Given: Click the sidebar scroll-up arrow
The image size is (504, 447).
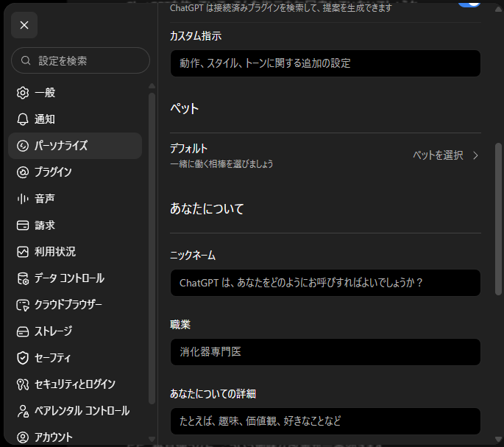Looking at the screenshot, I should click(x=152, y=86).
